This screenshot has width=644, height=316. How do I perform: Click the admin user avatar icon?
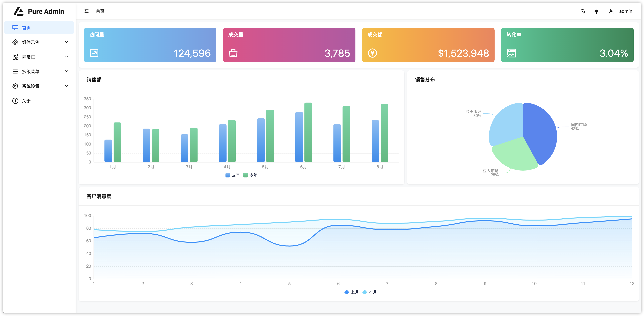pyautogui.click(x=611, y=11)
